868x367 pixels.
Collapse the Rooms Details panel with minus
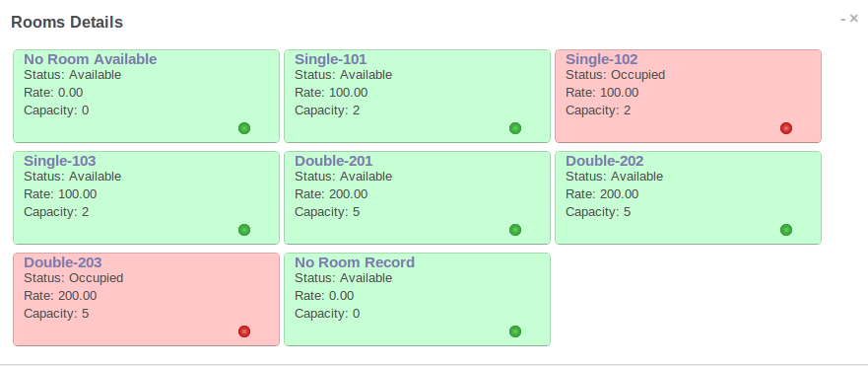(x=843, y=20)
